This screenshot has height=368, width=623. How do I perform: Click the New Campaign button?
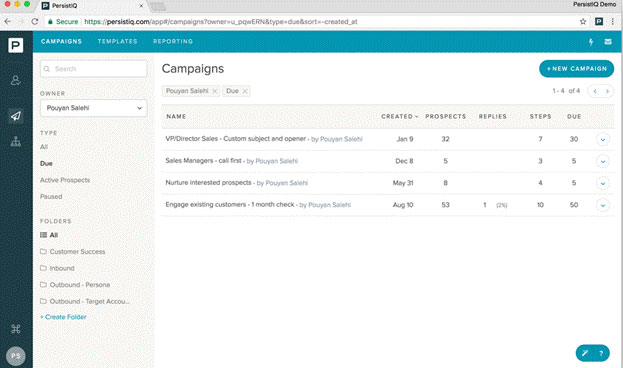(576, 69)
